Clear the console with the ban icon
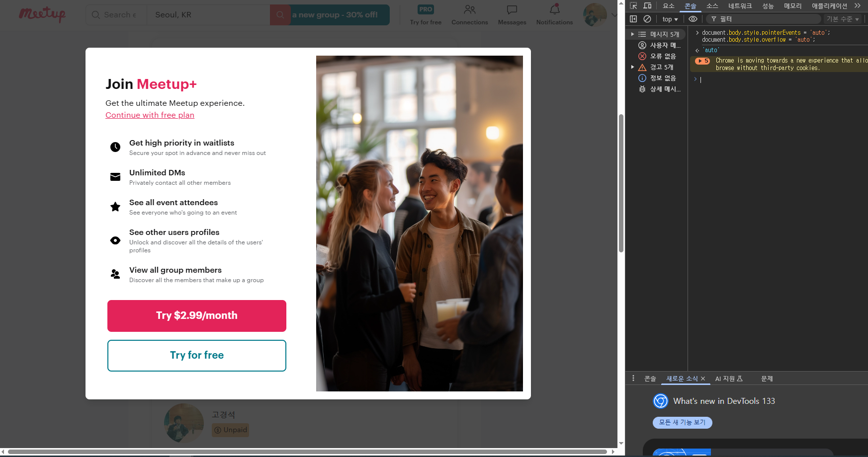The height and width of the screenshot is (457, 868). click(x=647, y=19)
